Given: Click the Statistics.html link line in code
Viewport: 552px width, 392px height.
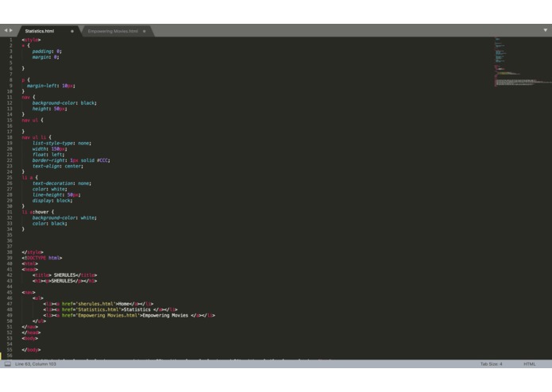Looking at the screenshot, I should point(110,309).
